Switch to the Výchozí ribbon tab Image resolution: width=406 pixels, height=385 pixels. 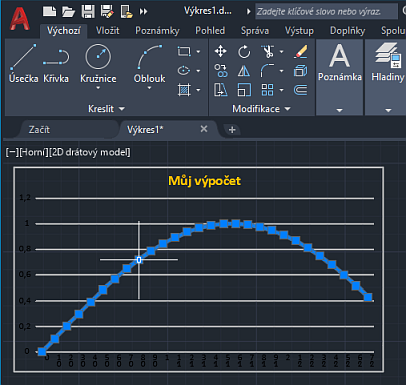point(63,31)
